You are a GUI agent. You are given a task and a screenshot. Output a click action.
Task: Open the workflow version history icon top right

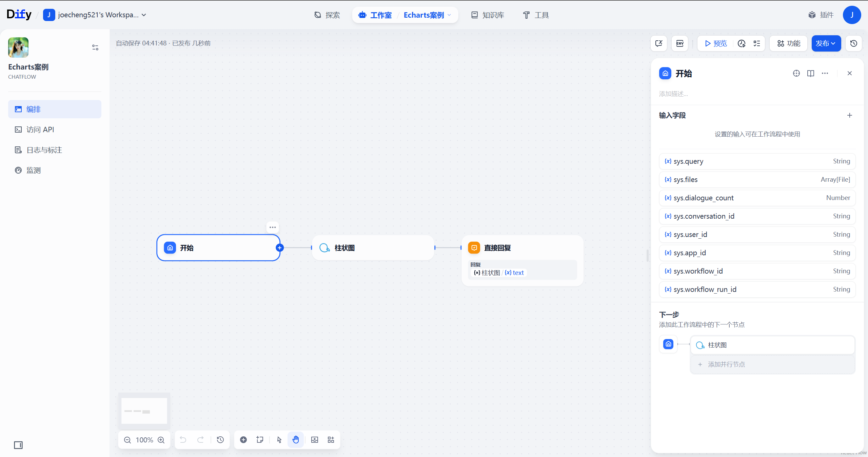click(x=854, y=43)
